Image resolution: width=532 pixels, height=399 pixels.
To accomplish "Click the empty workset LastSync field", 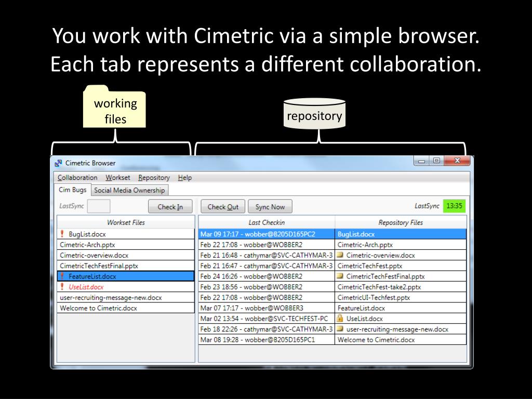I will point(99,206).
